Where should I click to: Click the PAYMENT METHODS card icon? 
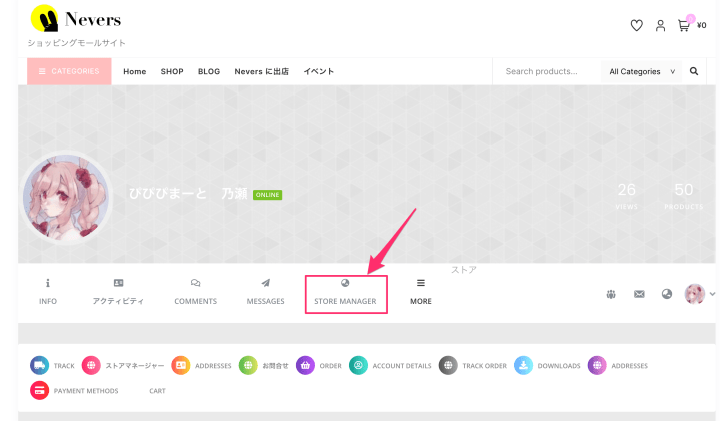39,391
